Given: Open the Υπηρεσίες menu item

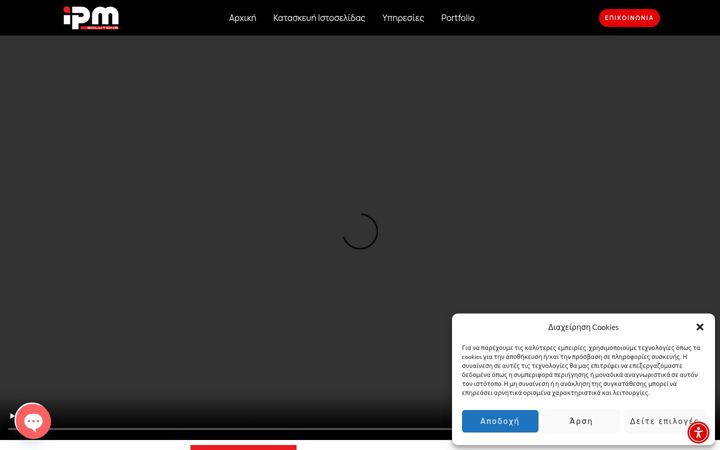Looking at the screenshot, I should tap(403, 18).
